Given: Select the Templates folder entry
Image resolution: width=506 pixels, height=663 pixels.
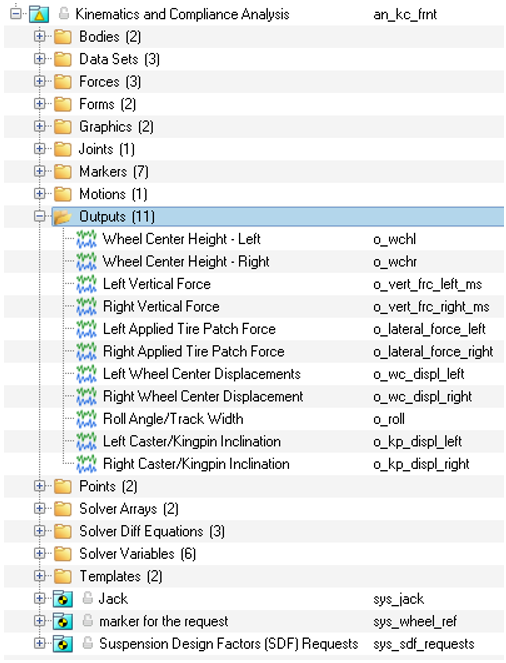Looking at the screenshot, I should tap(121, 576).
